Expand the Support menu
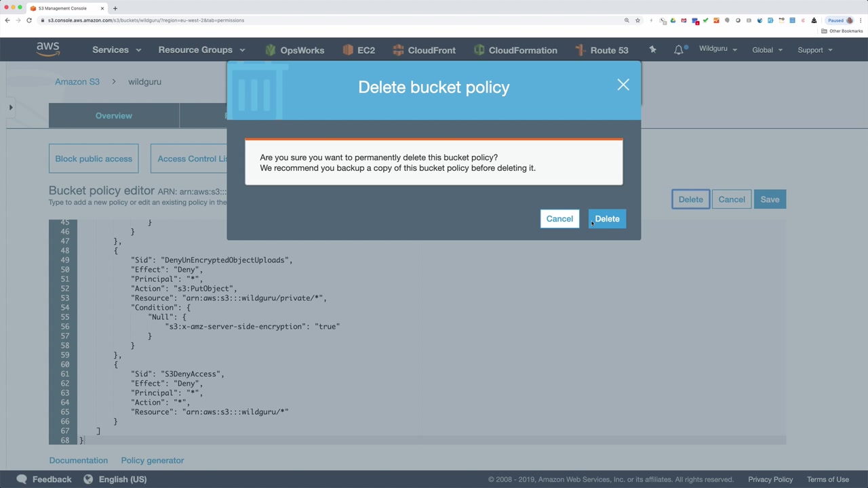The width and height of the screenshot is (868, 488). (x=814, y=50)
